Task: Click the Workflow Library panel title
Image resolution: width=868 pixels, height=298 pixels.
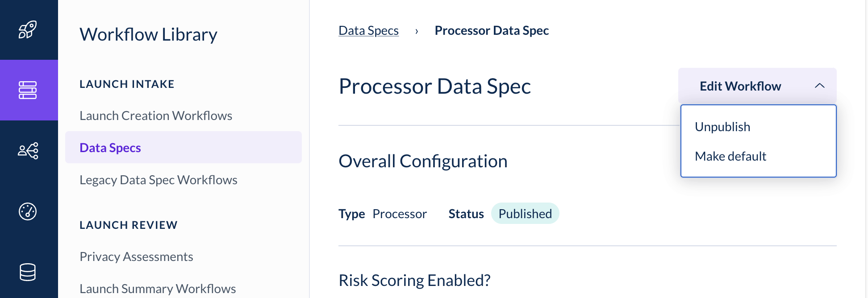Action: point(148,35)
